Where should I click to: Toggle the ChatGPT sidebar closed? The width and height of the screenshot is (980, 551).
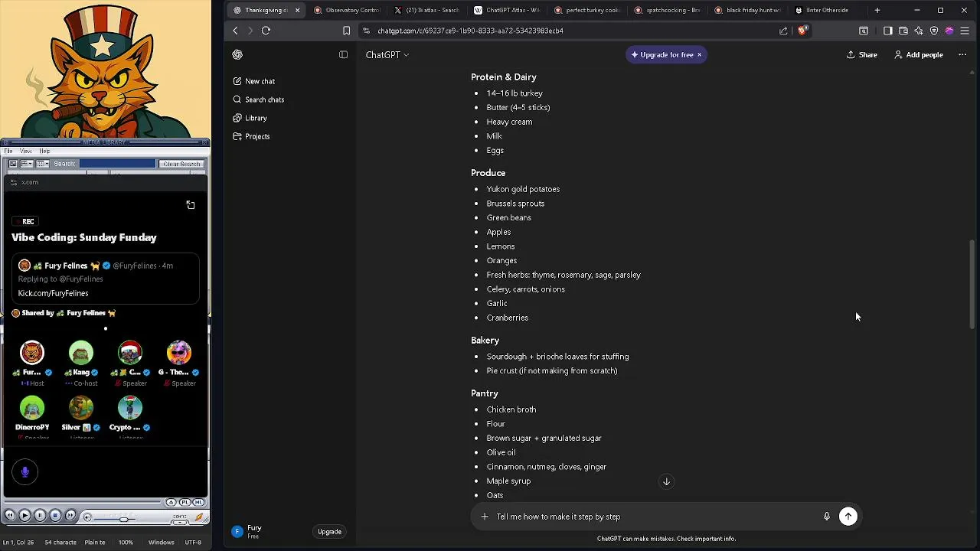pos(343,55)
